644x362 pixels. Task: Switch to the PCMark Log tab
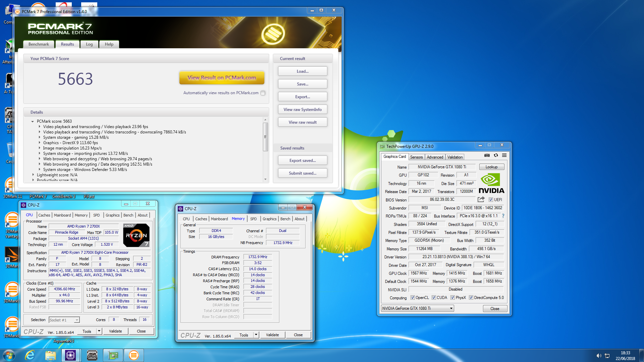click(x=89, y=44)
